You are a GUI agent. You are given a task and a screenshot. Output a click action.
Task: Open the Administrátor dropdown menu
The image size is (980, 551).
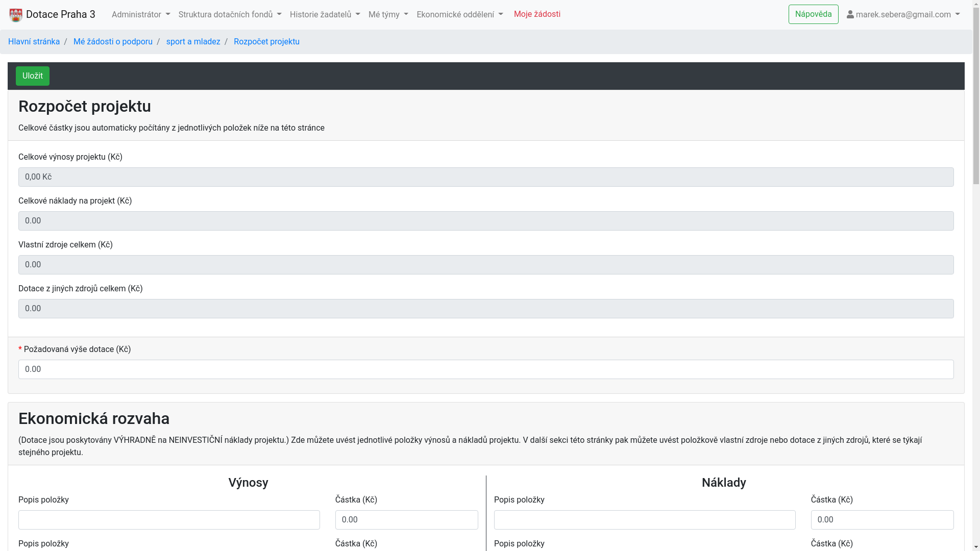[x=141, y=15]
